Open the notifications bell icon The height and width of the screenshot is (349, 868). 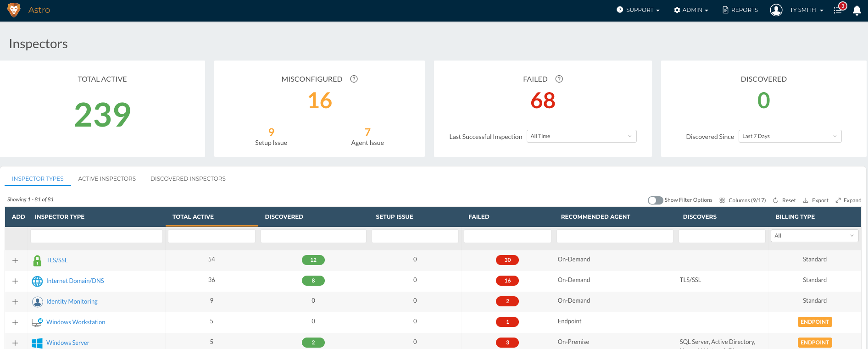point(857,11)
